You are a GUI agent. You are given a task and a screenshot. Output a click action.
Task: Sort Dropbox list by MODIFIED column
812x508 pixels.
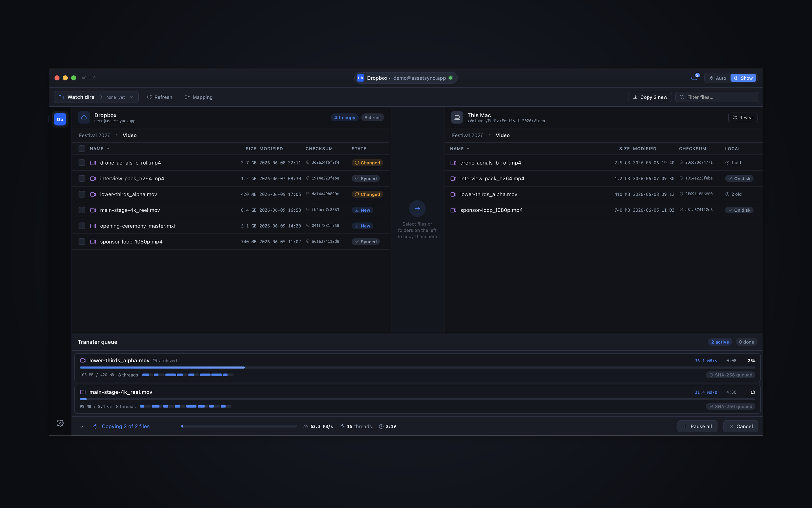[x=271, y=148]
